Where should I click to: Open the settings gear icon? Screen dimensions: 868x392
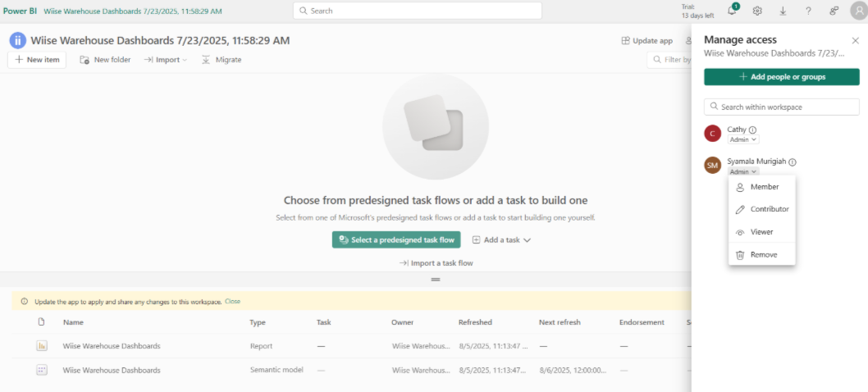pyautogui.click(x=757, y=11)
